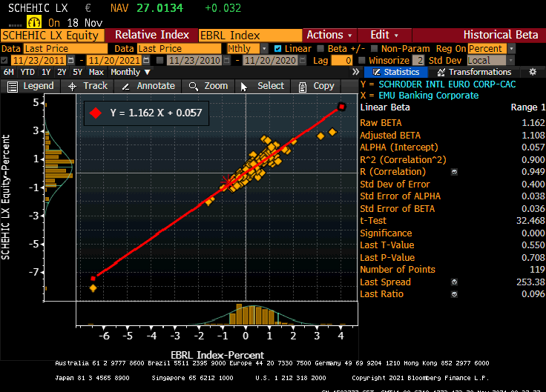Switch to the Transformations tab
Viewport: 546px width, 392px height.
(x=474, y=72)
